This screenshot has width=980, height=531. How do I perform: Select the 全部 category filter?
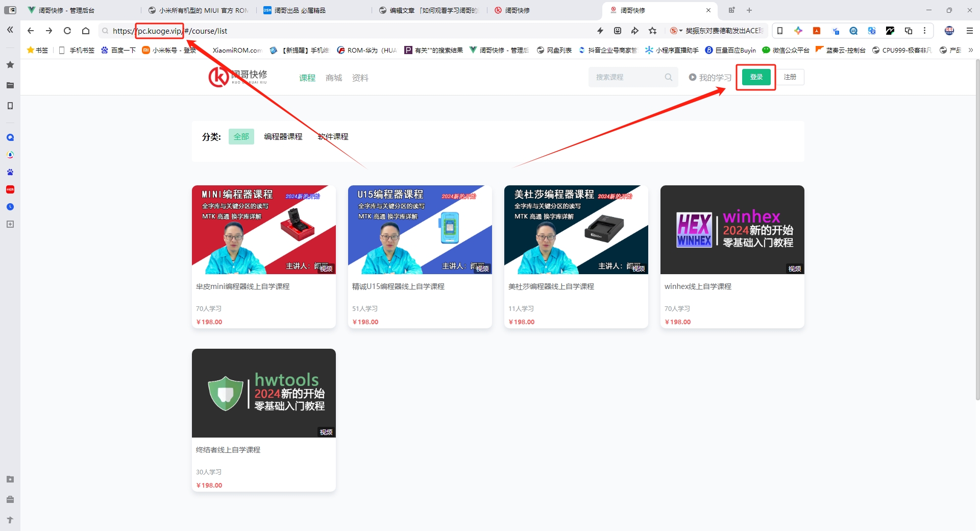point(241,136)
